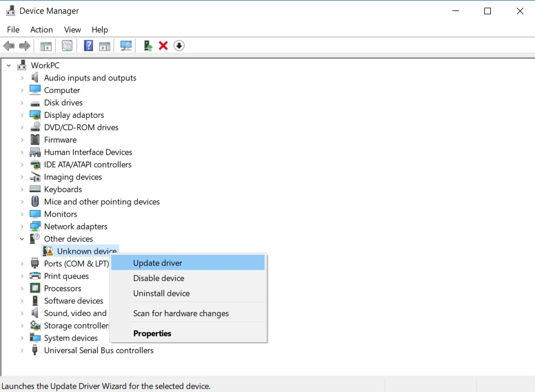
Task: Click Update device driver toolbar icon
Action: click(148, 46)
